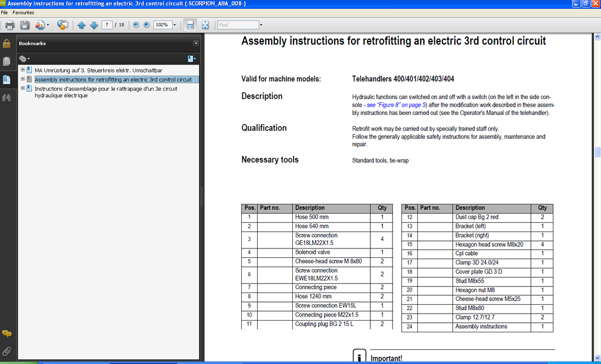Expand the 'Instructions d'assemblage' bookmark
601x364 pixels.
click(22, 89)
